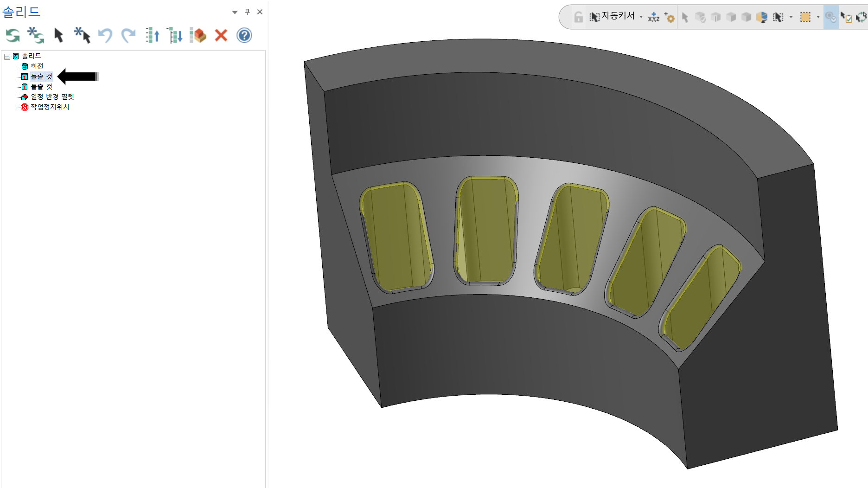Click the solid body history icon
Viewport: 868px width, 488px height.
point(198,35)
